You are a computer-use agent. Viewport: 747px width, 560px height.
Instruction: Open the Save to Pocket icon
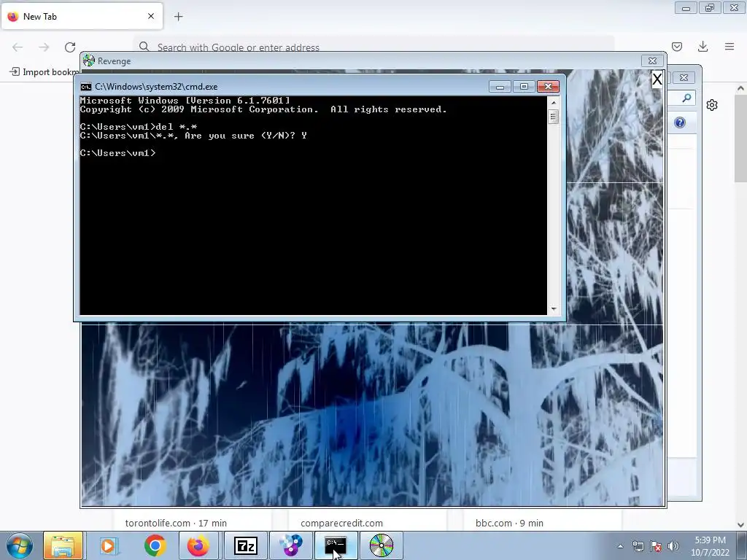click(x=677, y=47)
